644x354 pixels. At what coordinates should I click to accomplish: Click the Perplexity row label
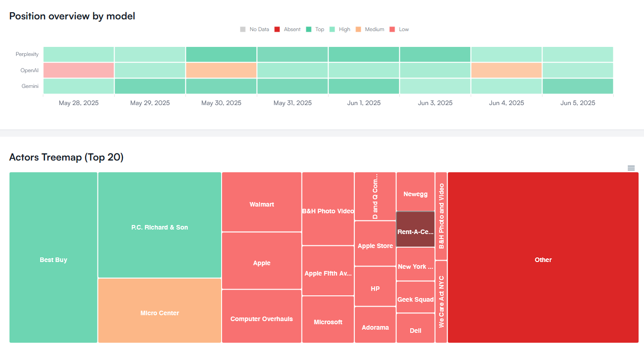point(27,54)
